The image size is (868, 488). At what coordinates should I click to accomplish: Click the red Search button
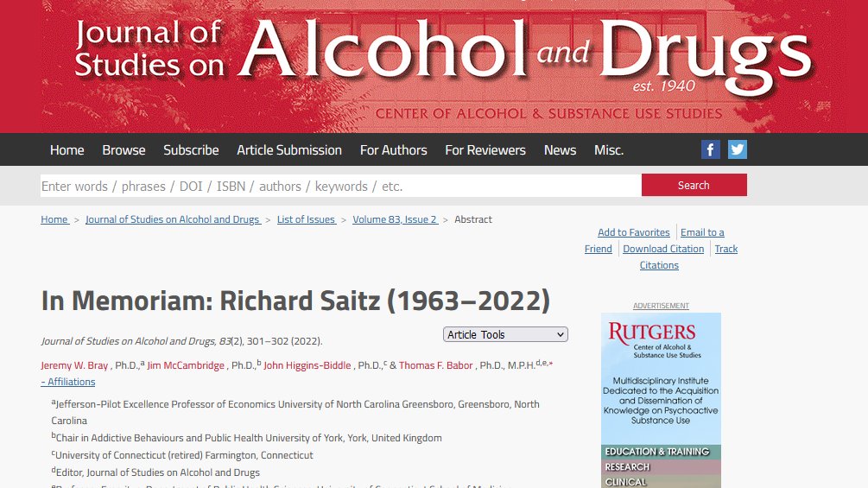click(x=694, y=185)
